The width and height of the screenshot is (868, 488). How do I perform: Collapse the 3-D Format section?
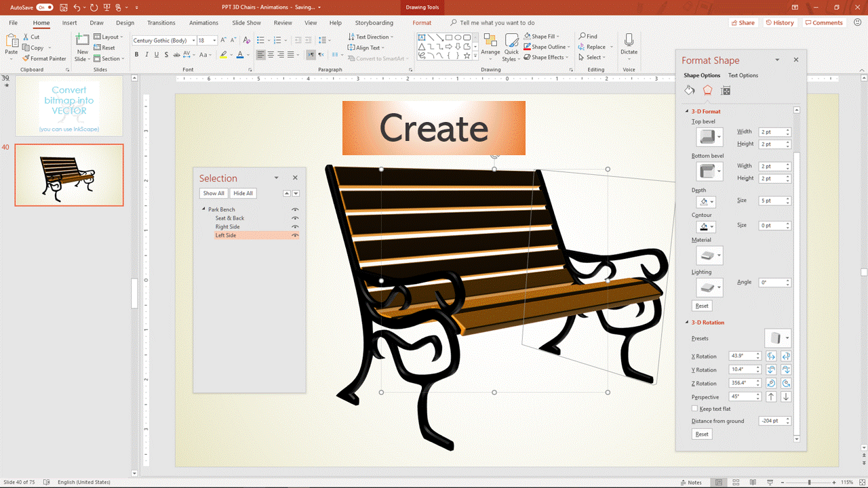[687, 111]
